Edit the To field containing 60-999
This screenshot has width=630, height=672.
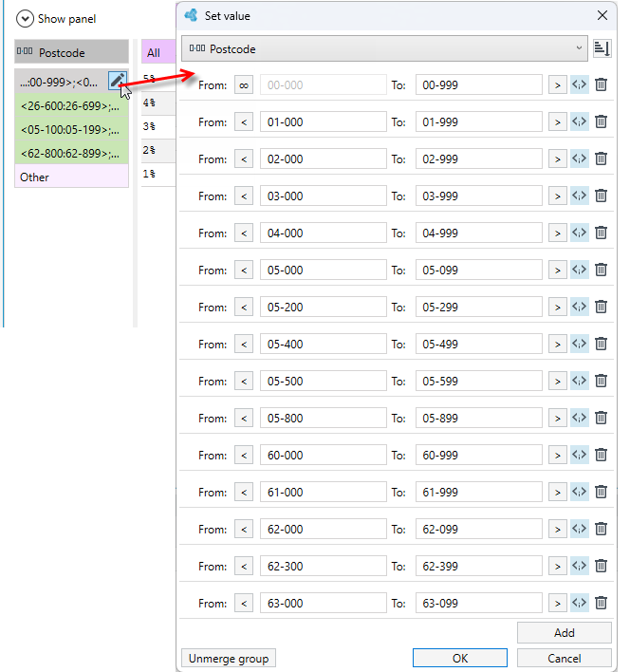pos(479,455)
